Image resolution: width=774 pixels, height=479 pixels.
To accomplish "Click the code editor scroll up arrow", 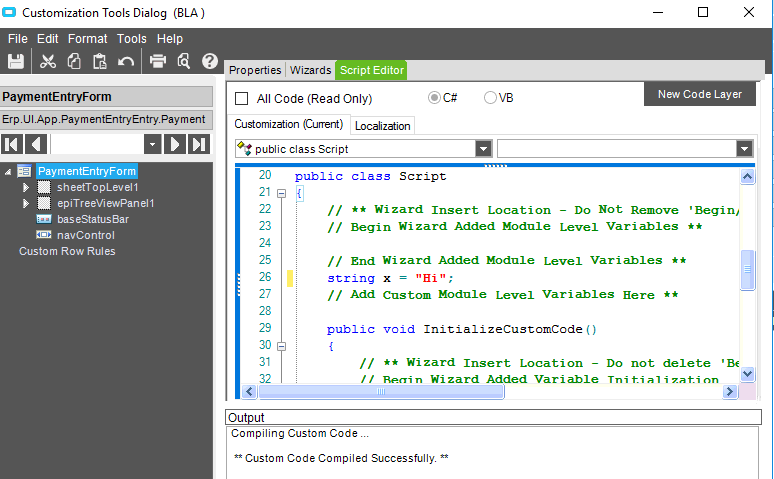I will (747, 176).
